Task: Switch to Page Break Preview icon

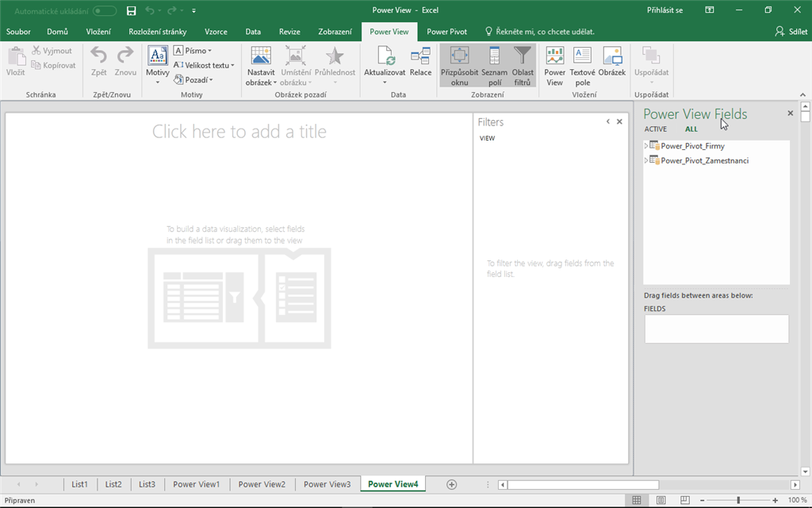Action: click(x=684, y=500)
